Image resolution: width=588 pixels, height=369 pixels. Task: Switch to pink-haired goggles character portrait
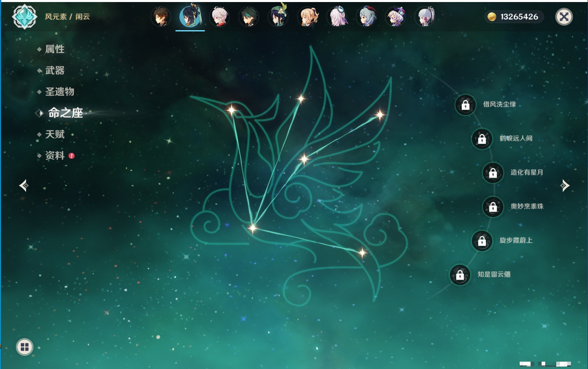[x=337, y=17]
